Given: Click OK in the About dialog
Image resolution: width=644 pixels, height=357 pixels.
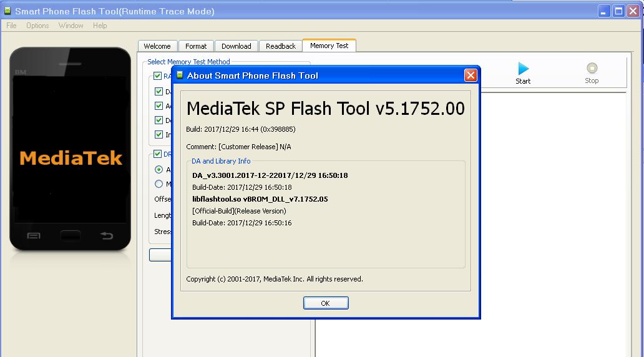Looking at the screenshot, I should click(x=325, y=303).
